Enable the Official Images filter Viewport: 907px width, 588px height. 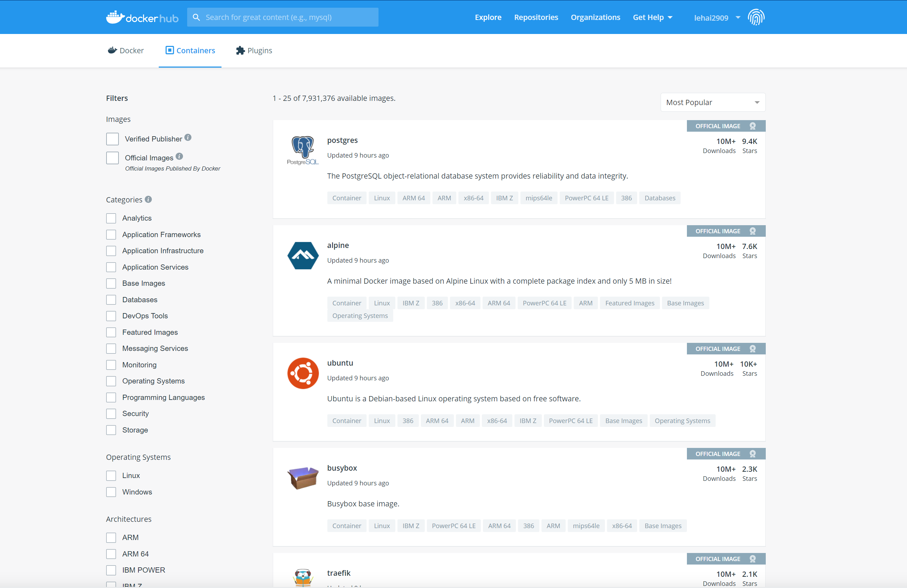pos(112,158)
